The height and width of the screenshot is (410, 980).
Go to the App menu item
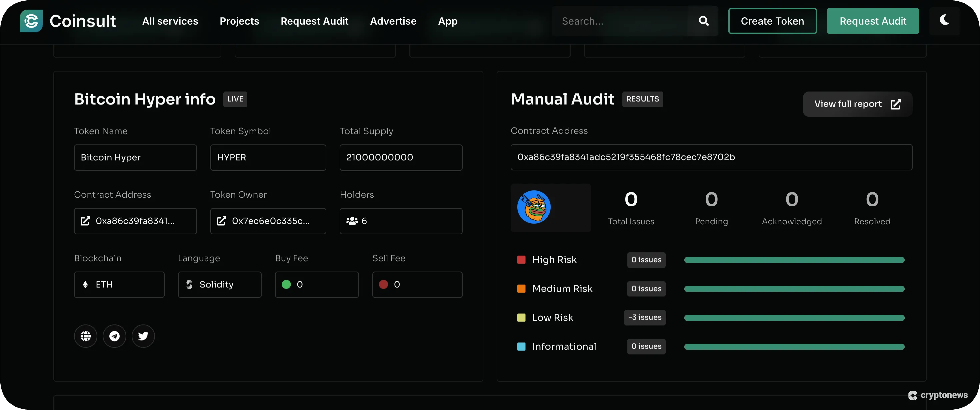[447, 21]
